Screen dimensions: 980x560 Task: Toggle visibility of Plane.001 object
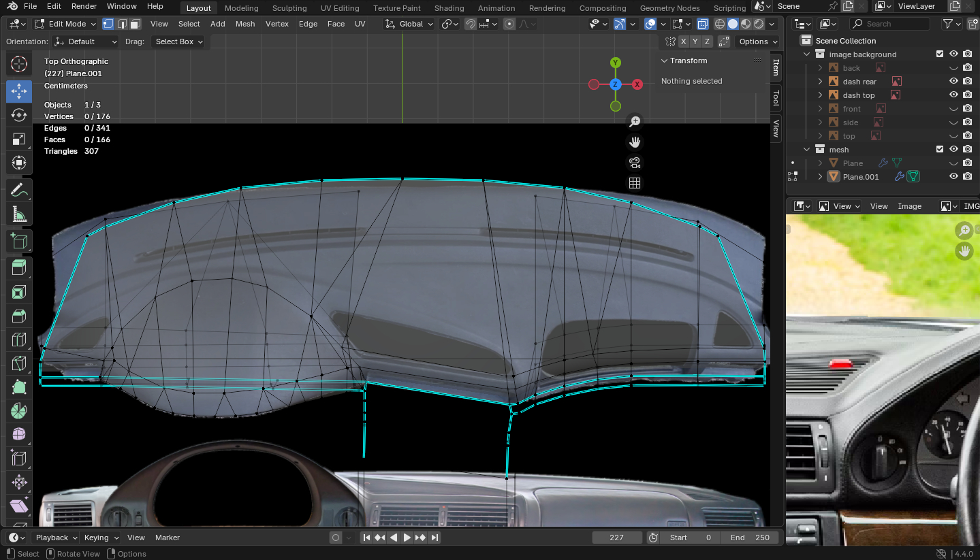point(953,177)
